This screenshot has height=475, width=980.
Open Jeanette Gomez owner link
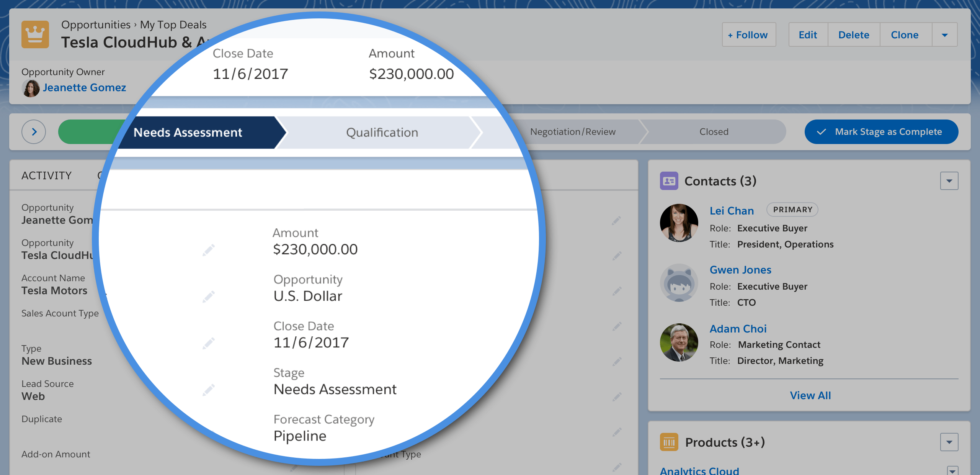coord(84,88)
